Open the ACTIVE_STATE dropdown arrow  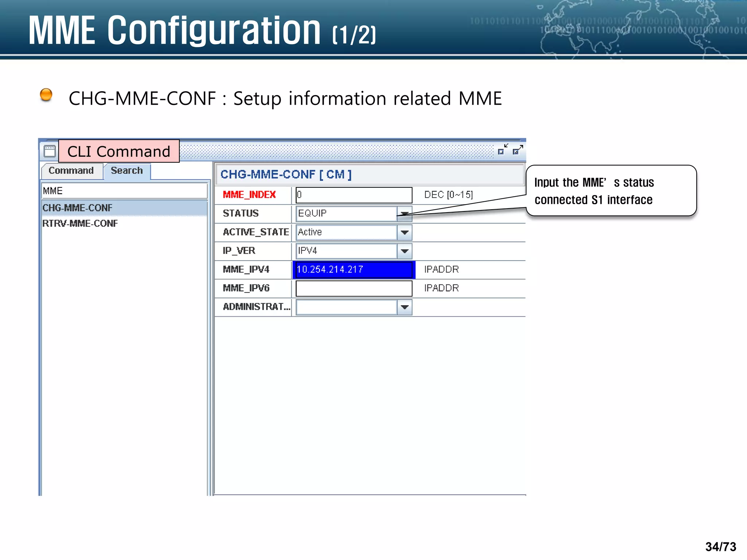click(405, 232)
